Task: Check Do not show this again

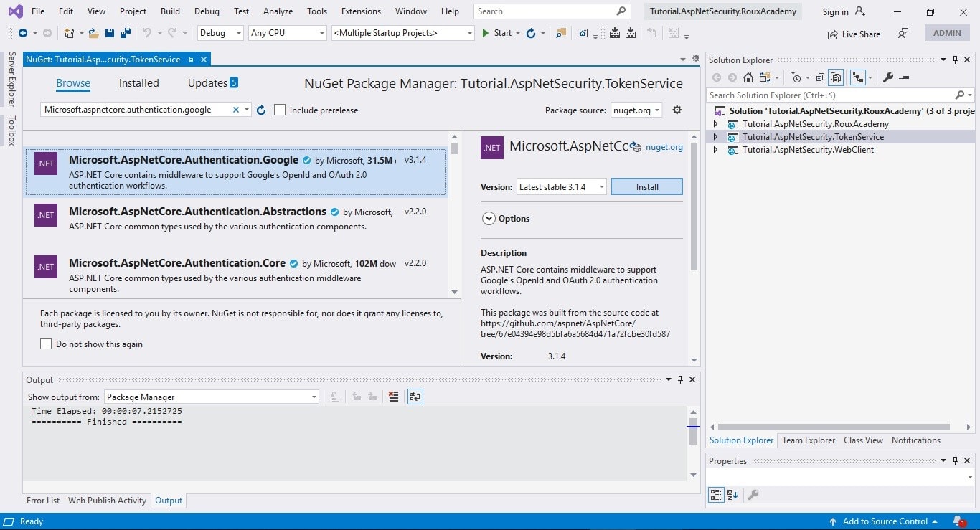Action: [46, 344]
